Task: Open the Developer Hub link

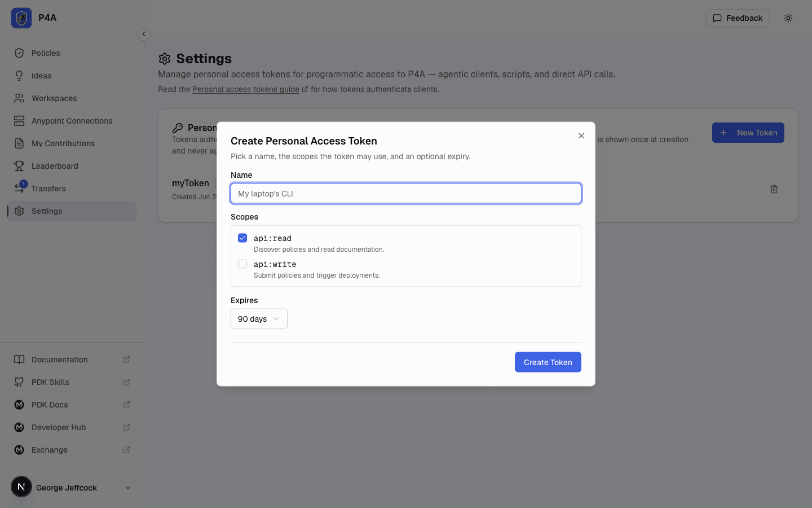Action: tap(72, 427)
